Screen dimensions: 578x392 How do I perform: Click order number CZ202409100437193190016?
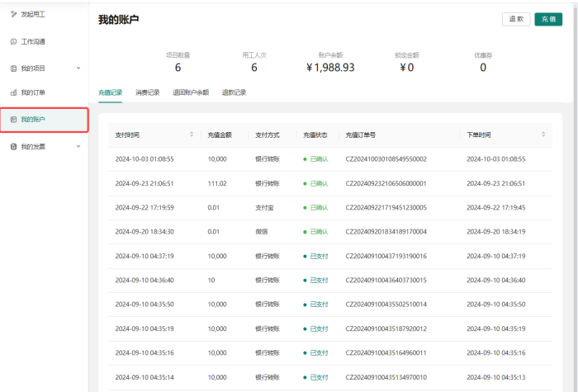coord(386,256)
